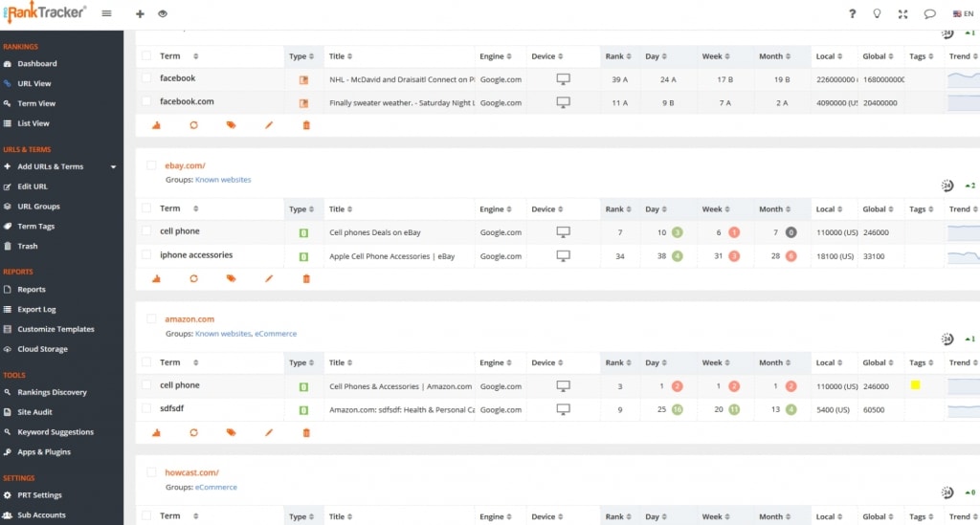Open the chat speech bubble icon
This screenshot has width=980, height=525.
click(929, 13)
